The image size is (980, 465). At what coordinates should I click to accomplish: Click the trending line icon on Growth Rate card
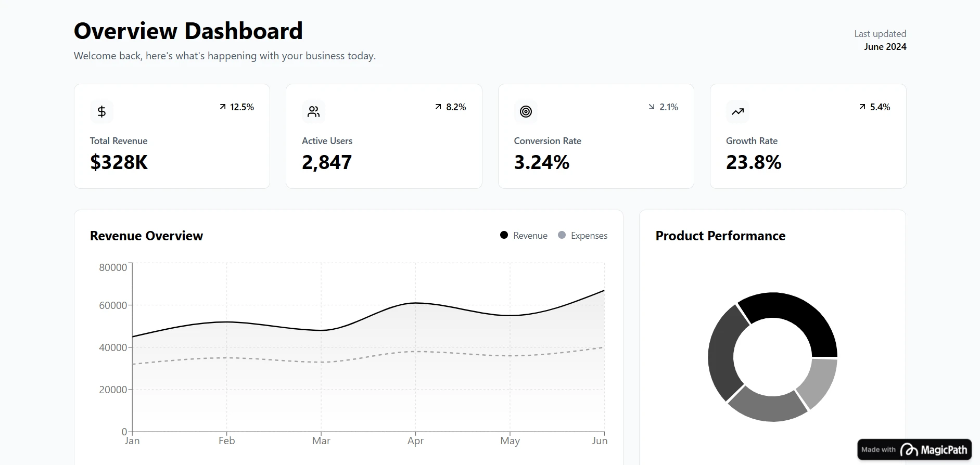click(737, 111)
